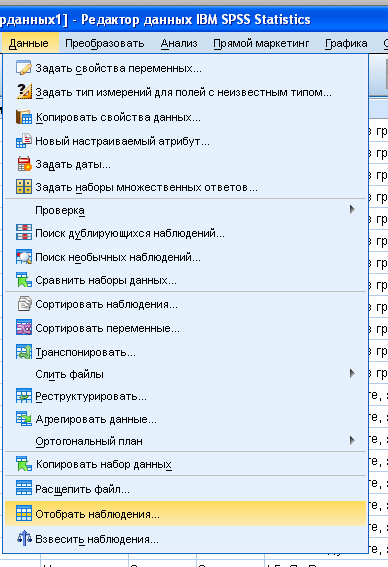Click the 'Сортировать переменные' icon
388x567 pixels.
coord(24,328)
